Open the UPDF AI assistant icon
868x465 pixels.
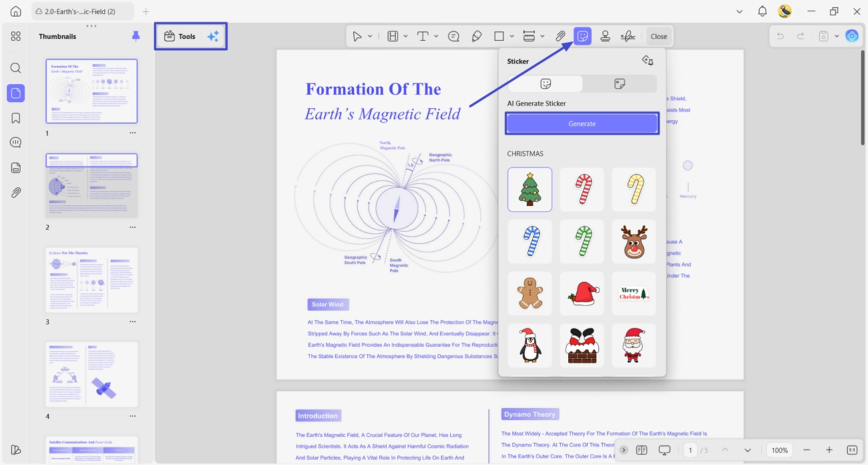coord(852,36)
